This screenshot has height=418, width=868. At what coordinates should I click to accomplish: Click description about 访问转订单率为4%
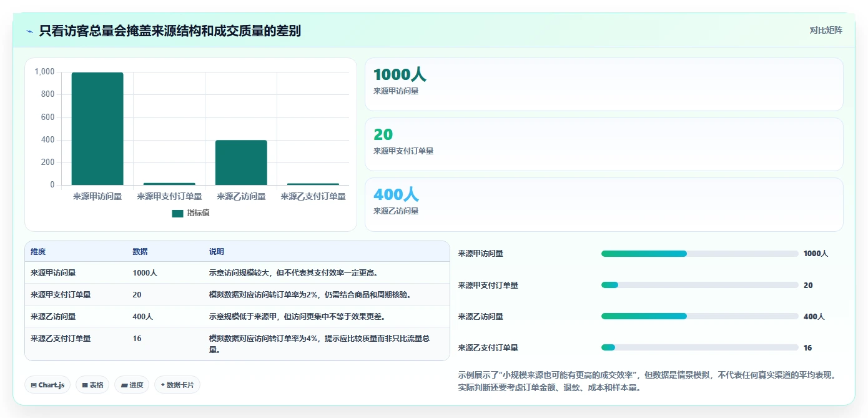[320, 344]
